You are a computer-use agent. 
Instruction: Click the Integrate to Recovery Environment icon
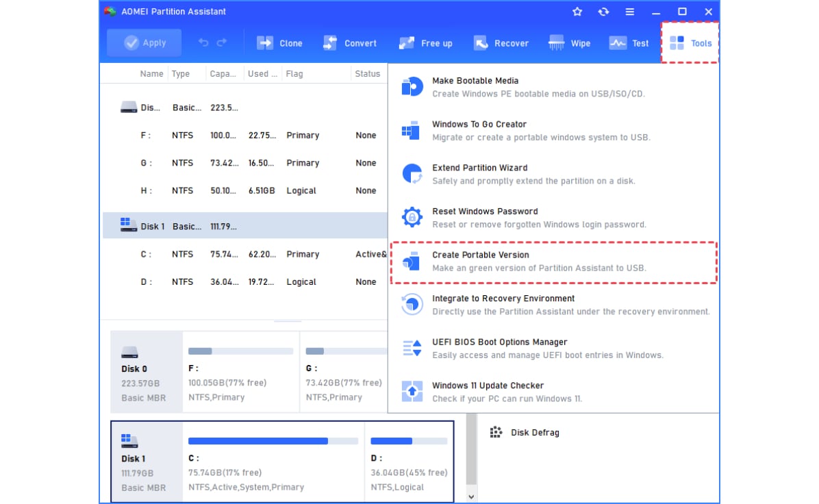(x=412, y=305)
